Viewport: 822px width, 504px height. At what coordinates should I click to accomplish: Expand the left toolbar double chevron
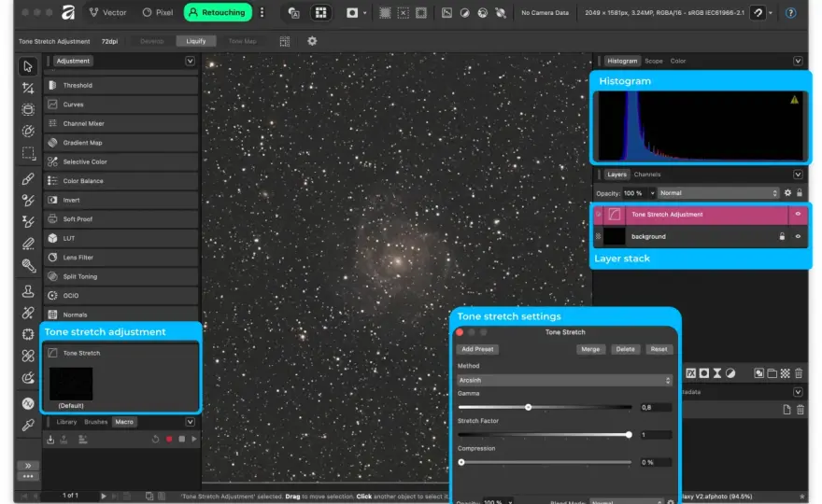click(28, 465)
